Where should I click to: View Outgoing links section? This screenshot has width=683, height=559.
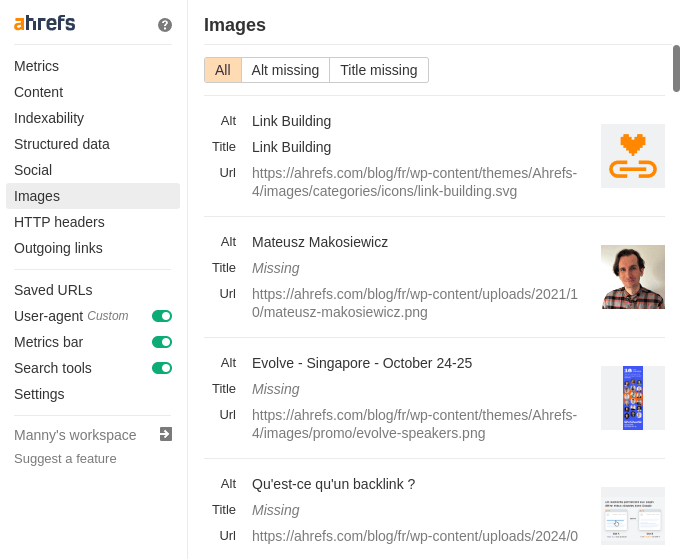(x=58, y=248)
